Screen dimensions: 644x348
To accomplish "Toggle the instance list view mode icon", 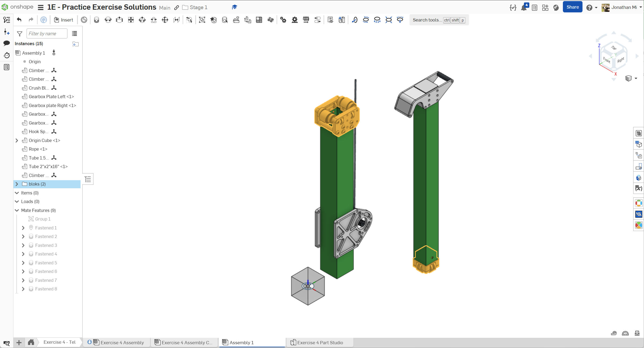I will [x=74, y=34].
